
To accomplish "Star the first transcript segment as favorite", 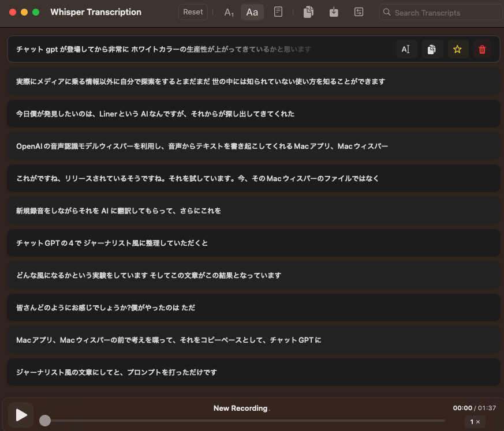I will 457,50.
